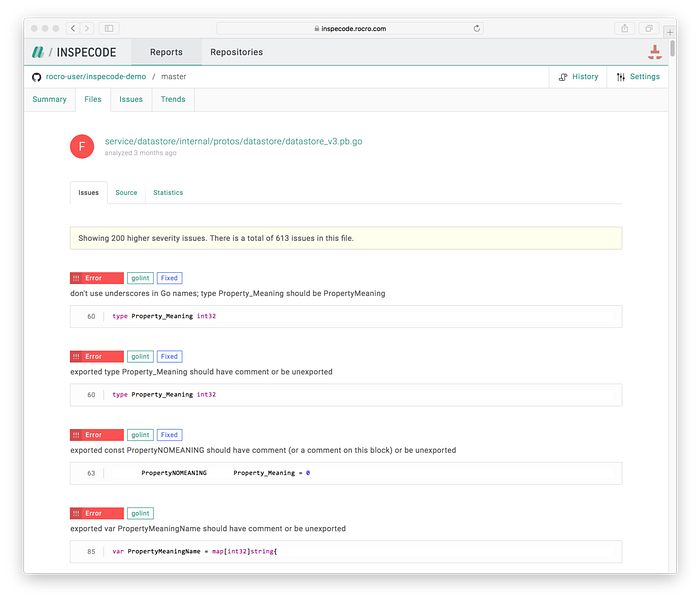The image size is (699, 600).
Task: Open the file's Statistics sub-tab
Action: tap(168, 193)
